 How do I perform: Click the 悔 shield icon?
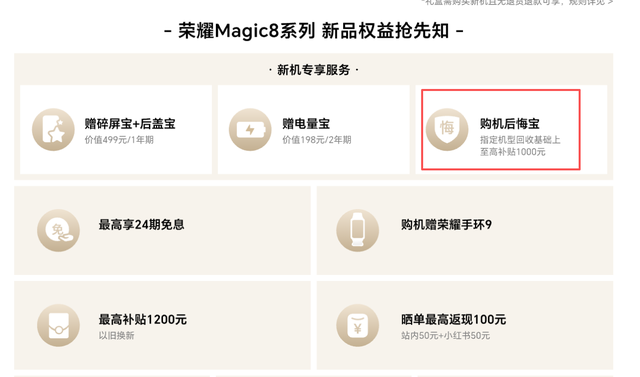coord(447,130)
